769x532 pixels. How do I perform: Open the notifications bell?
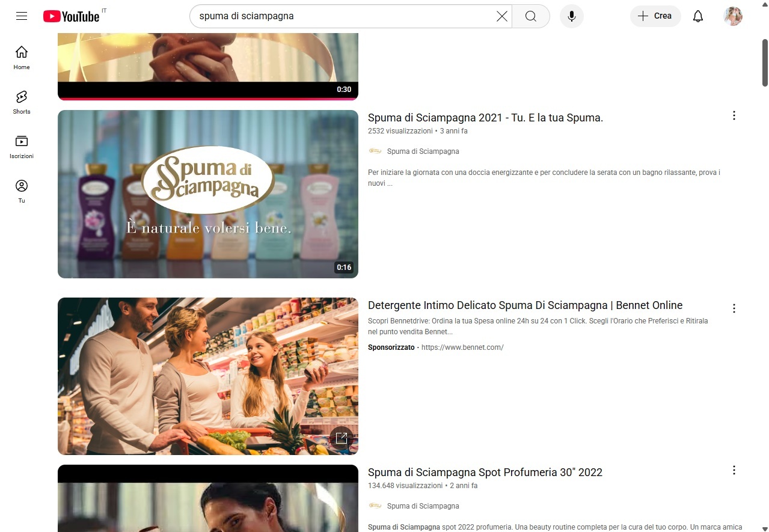click(698, 16)
